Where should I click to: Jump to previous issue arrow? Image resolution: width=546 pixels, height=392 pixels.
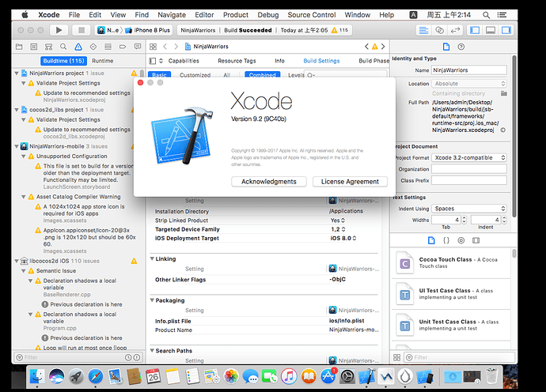(x=366, y=47)
